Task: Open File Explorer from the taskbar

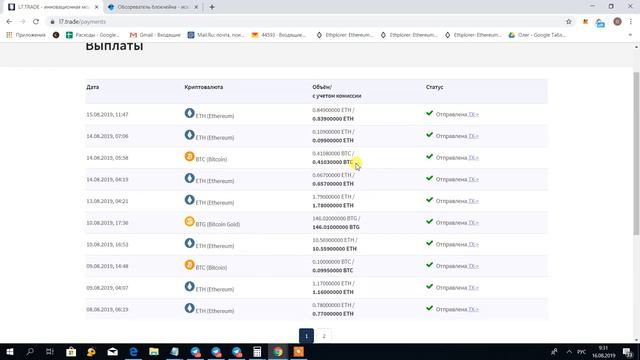Action: (154, 351)
